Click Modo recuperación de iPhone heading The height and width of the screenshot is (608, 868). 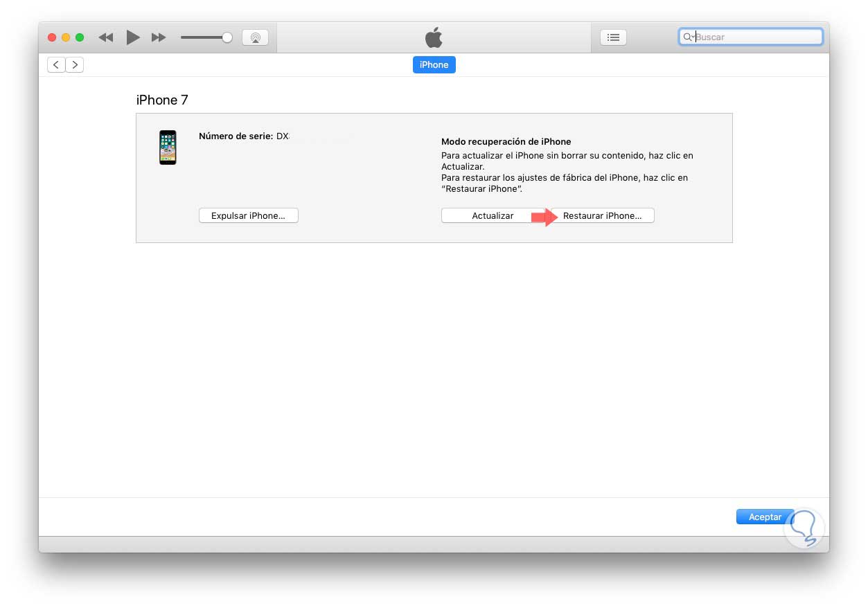[x=506, y=141]
